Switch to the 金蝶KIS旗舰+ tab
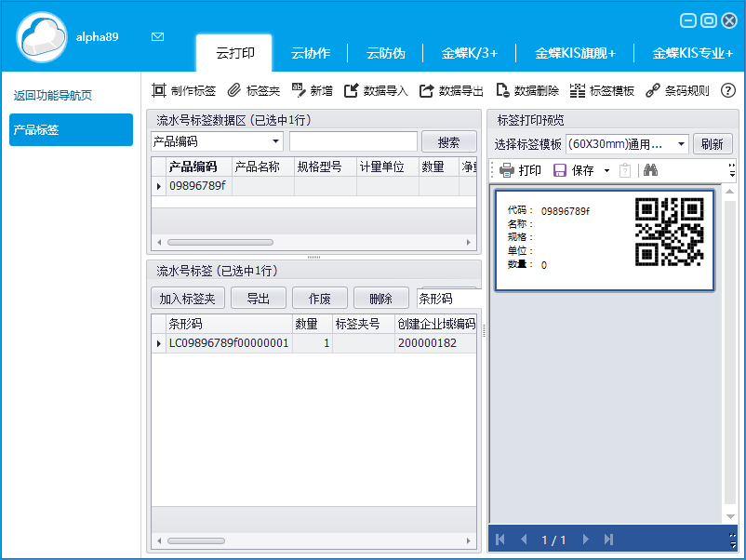This screenshot has height=560, width=746. (x=575, y=53)
